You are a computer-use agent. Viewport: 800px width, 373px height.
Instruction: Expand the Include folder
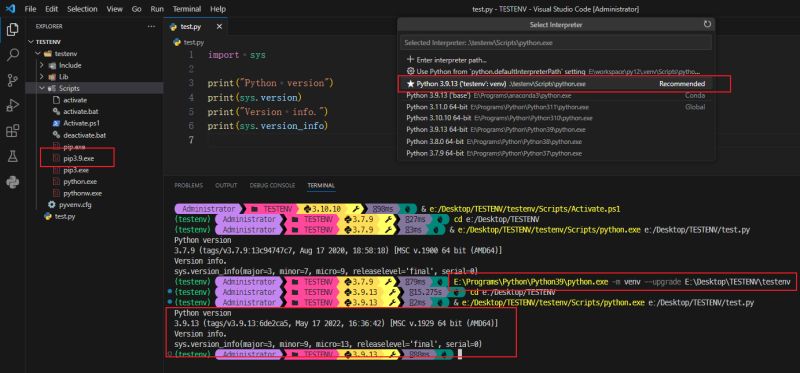click(42, 65)
